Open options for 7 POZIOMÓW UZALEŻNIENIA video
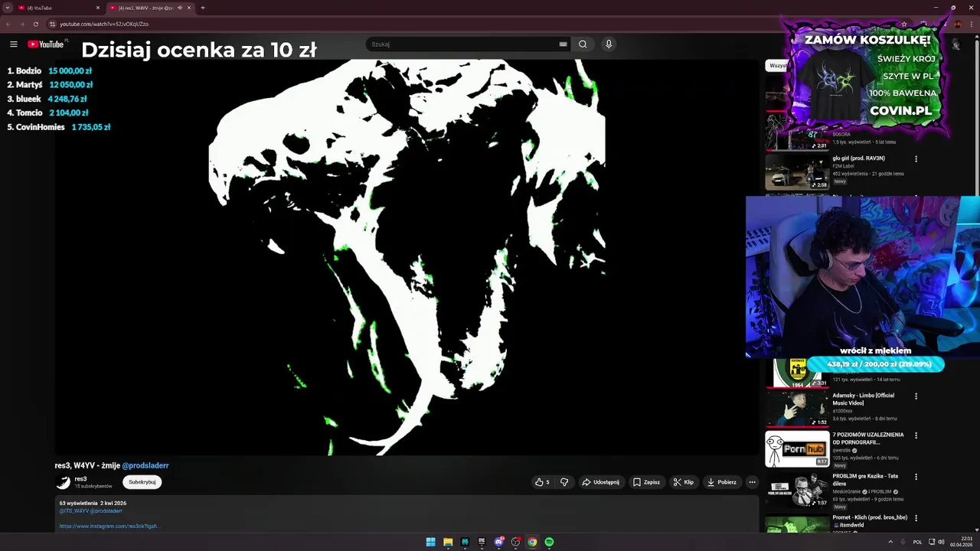Image resolution: width=980 pixels, height=551 pixels. click(x=916, y=435)
